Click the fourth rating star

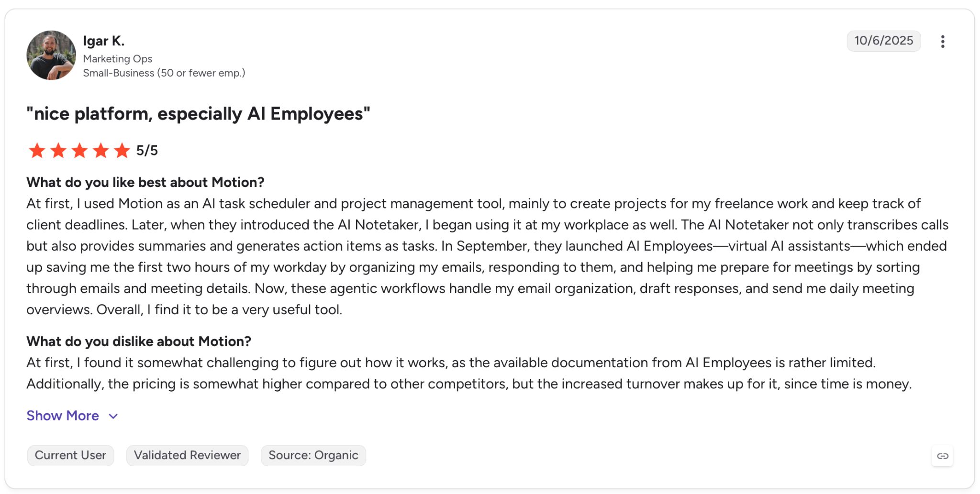click(x=101, y=151)
